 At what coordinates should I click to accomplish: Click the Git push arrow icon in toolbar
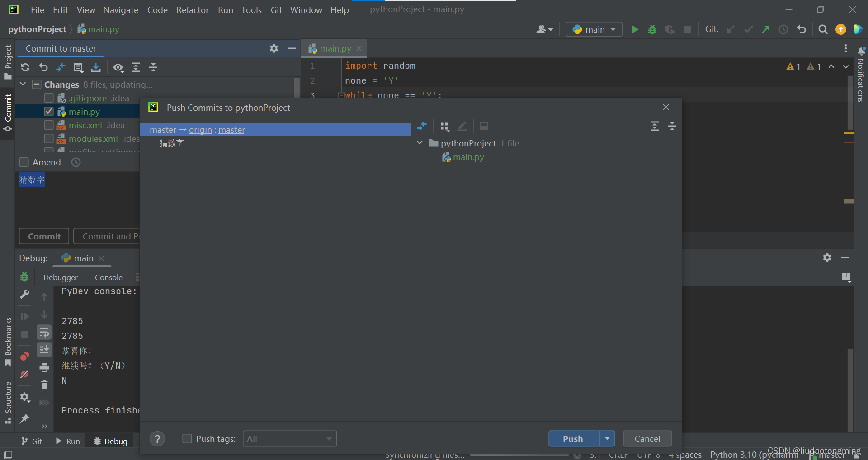coord(766,29)
